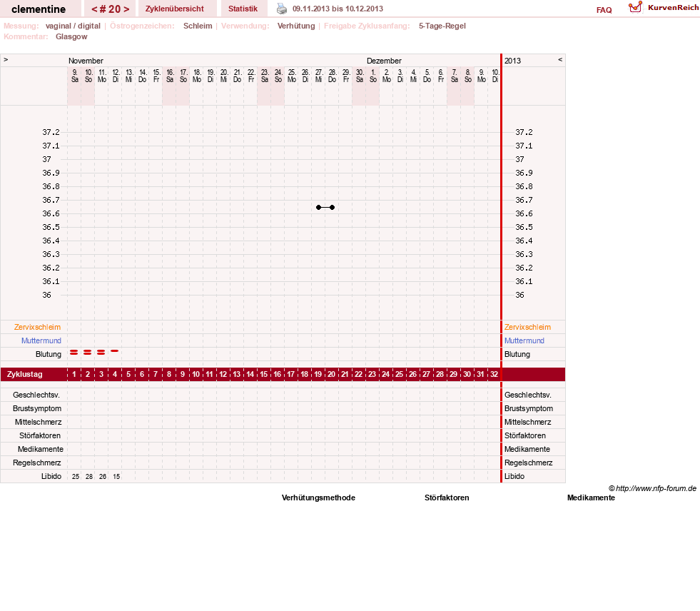Screen dimensions: 700x611
Task: Click the single bleeding mark on cycle day 4
Action: (115, 351)
